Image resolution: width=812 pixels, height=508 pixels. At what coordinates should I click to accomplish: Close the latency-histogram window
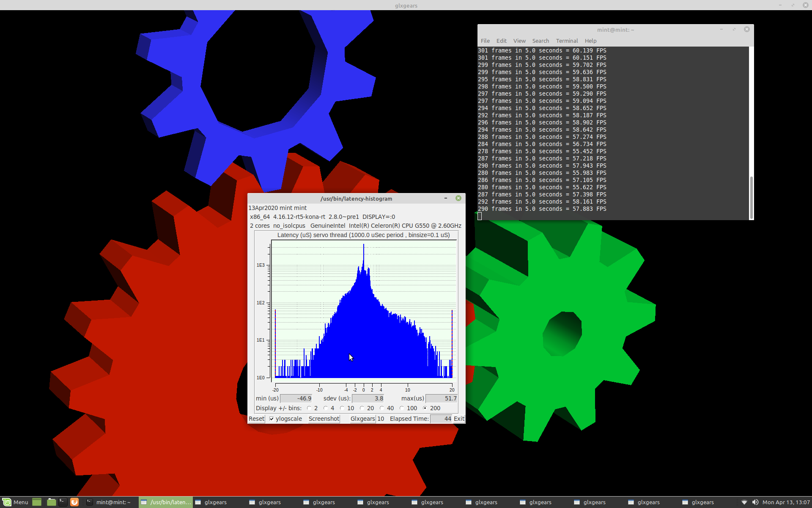458,198
